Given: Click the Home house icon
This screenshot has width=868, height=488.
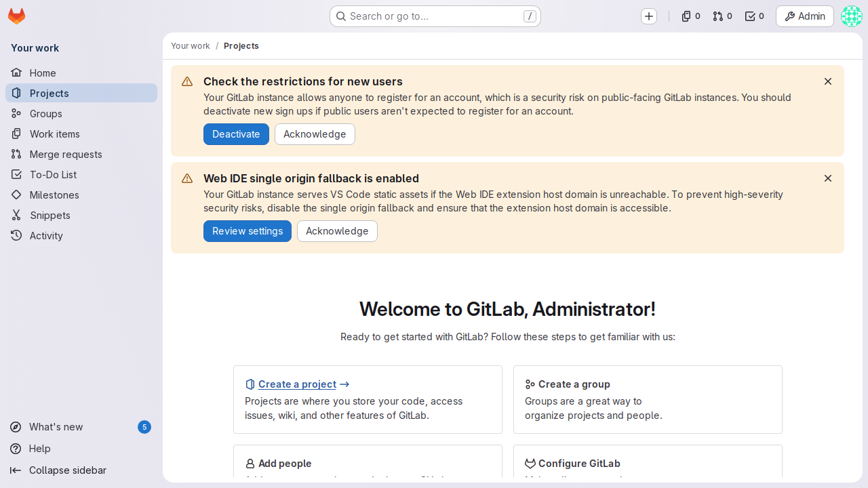Looking at the screenshot, I should pyautogui.click(x=16, y=73).
